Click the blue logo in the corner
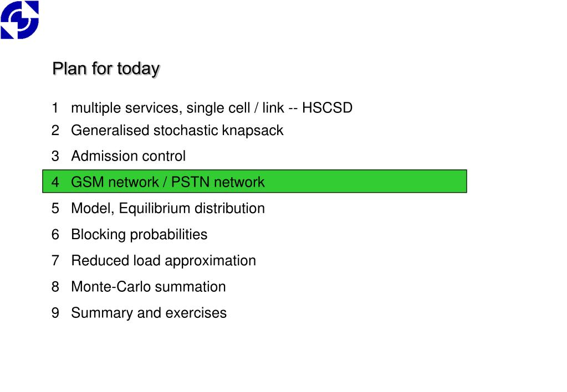Viewport: 567px width, 392px height. [x=19, y=19]
